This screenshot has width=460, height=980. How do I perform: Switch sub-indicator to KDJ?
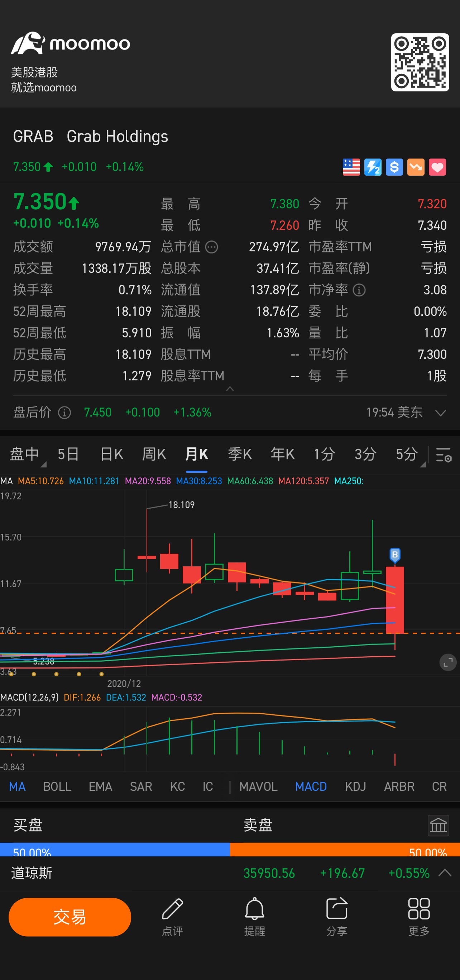click(355, 786)
